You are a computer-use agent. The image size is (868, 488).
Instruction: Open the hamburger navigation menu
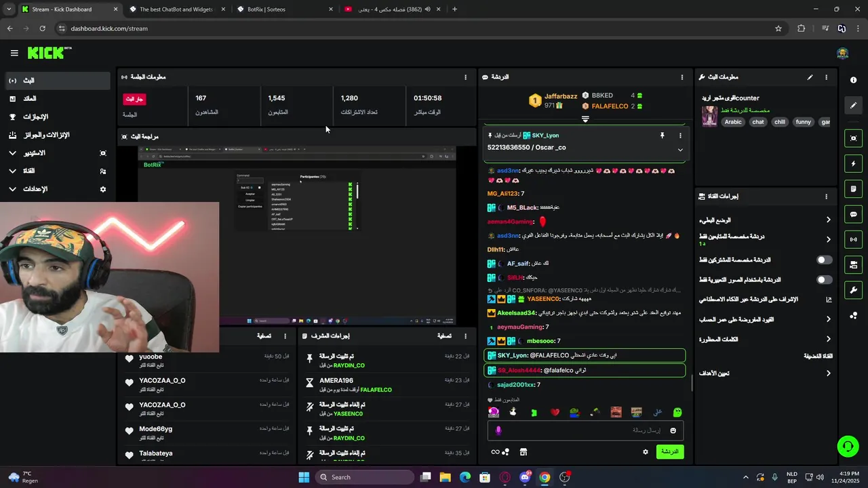14,53
